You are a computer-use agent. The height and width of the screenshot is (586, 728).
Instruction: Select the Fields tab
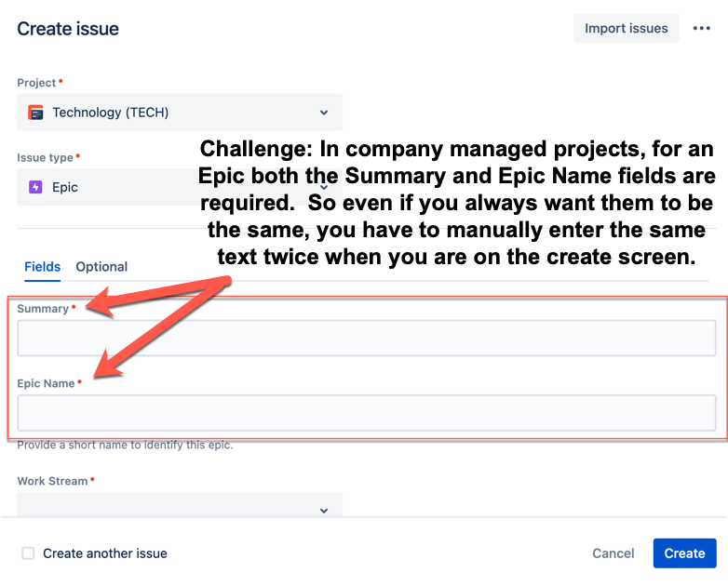[x=42, y=267]
